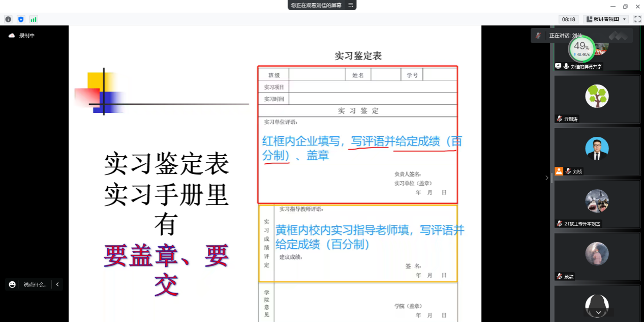Enter full screen with the corner icon
This screenshot has height=322, width=644.
pos(637,19)
